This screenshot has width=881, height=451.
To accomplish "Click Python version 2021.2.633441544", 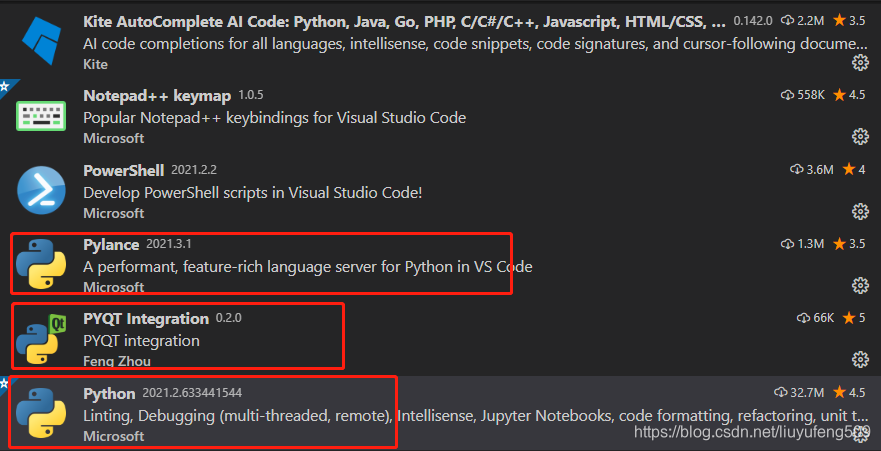I will tap(192, 392).
